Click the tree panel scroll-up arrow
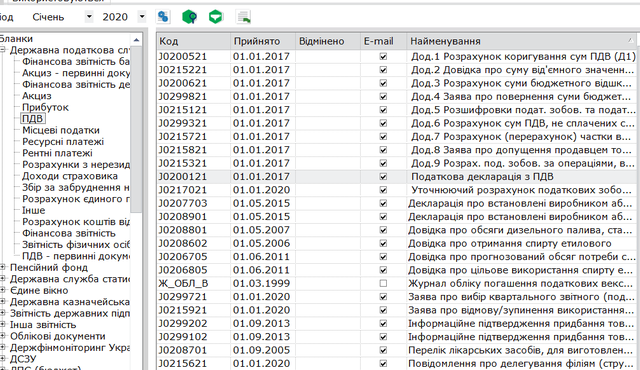Viewport: 640px width, 370px height. pos(136,40)
